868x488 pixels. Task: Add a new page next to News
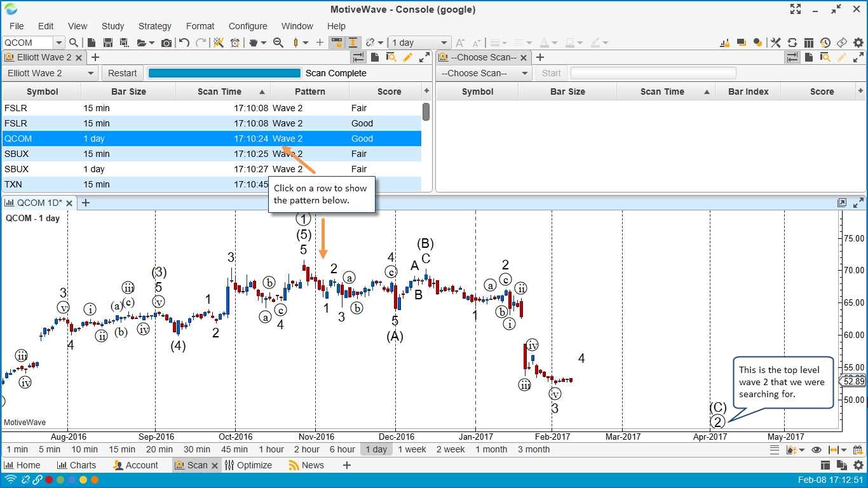point(347,465)
